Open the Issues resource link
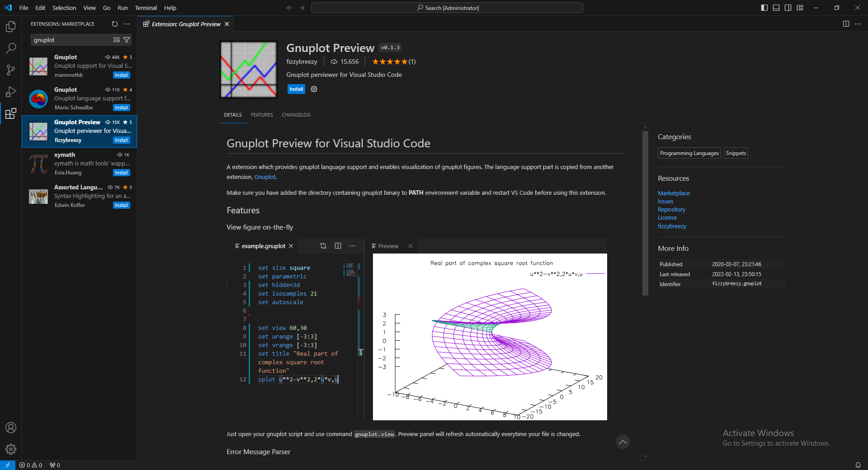This screenshot has width=868, height=470. pyautogui.click(x=665, y=201)
